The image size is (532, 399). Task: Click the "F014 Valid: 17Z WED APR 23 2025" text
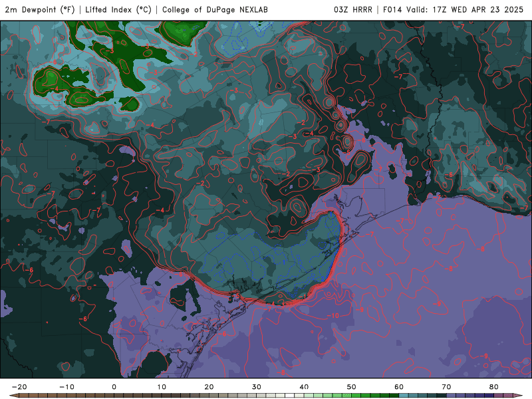point(454,9)
